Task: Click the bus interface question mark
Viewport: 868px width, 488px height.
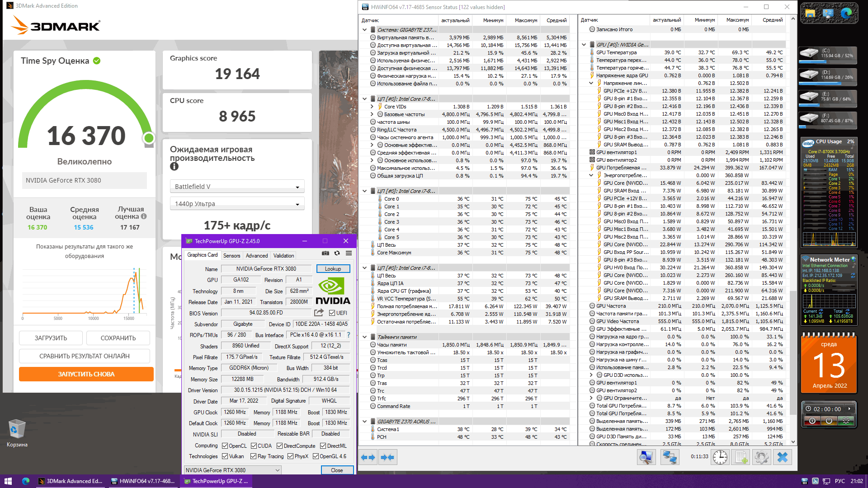Action: pos(349,335)
